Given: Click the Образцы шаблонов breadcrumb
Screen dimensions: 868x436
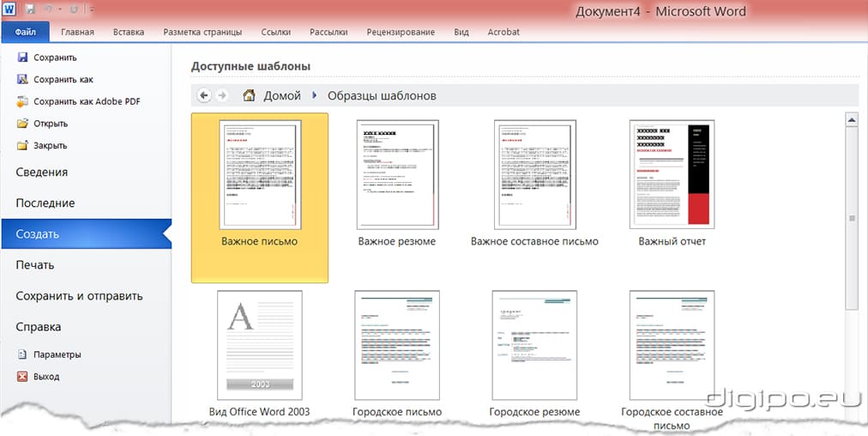Looking at the screenshot, I should (x=382, y=95).
